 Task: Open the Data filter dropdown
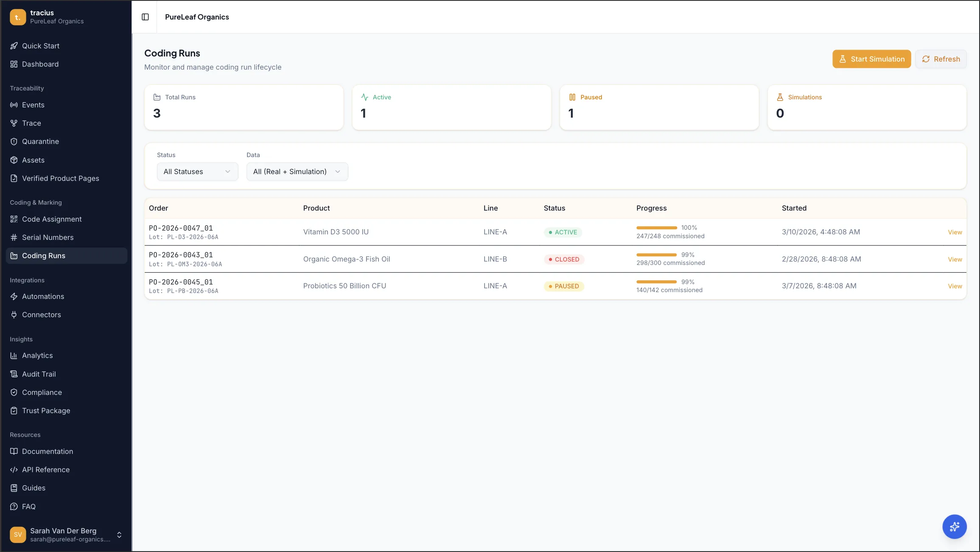297,172
